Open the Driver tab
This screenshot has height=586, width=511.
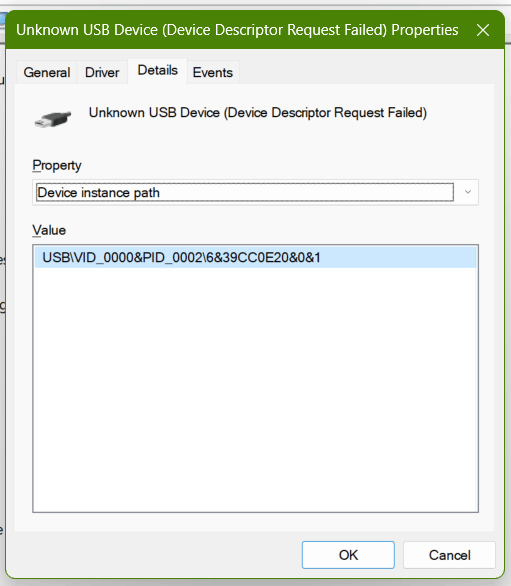pyautogui.click(x=102, y=72)
